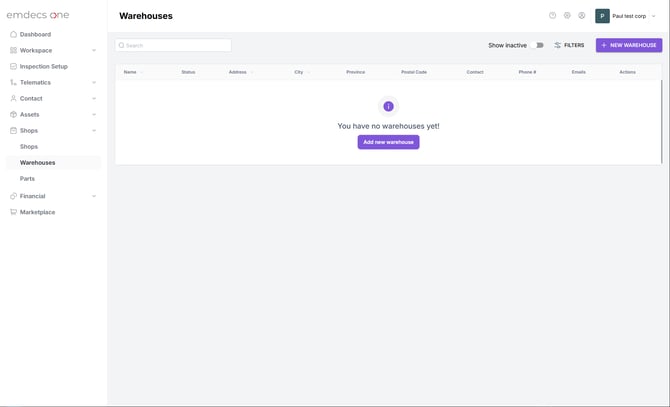Click the emdecs one logo

click(38, 15)
